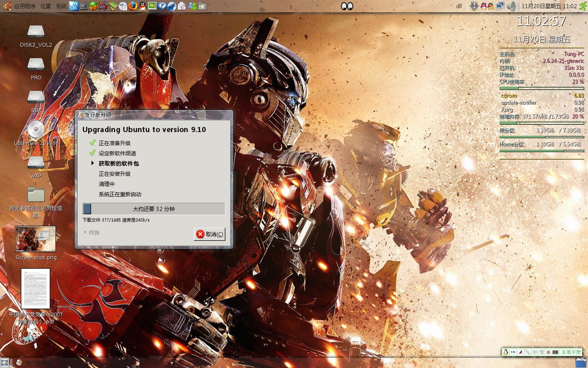
Task: Open the home folder launcher
Action: click(x=202, y=6)
